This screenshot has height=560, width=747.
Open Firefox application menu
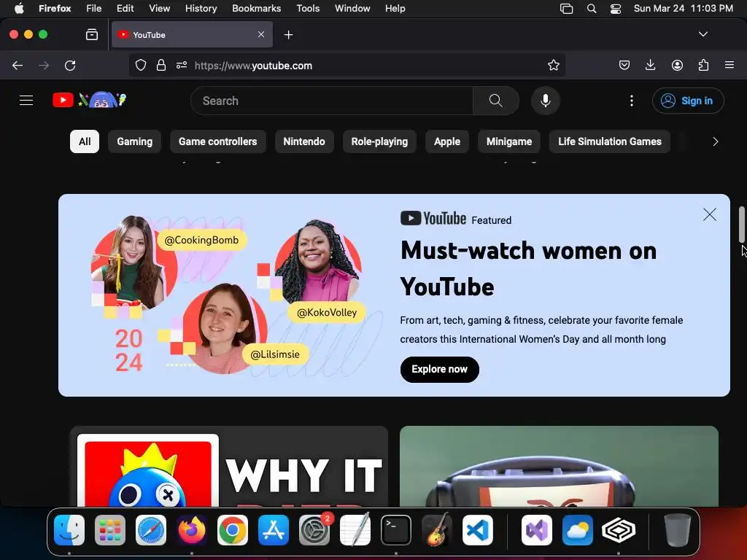(729, 65)
